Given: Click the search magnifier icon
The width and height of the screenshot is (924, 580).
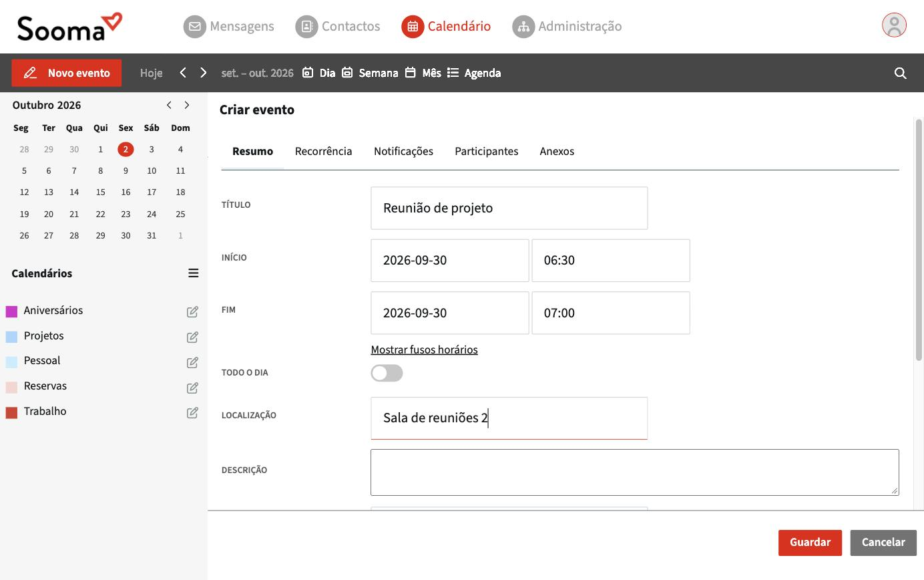Looking at the screenshot, I should pos(900,73).
